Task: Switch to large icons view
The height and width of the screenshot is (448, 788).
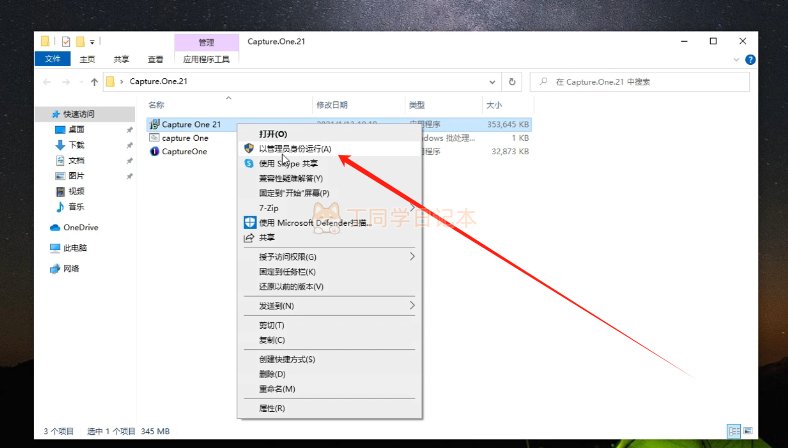Action: pyautogui.click(x=748, y=431)
